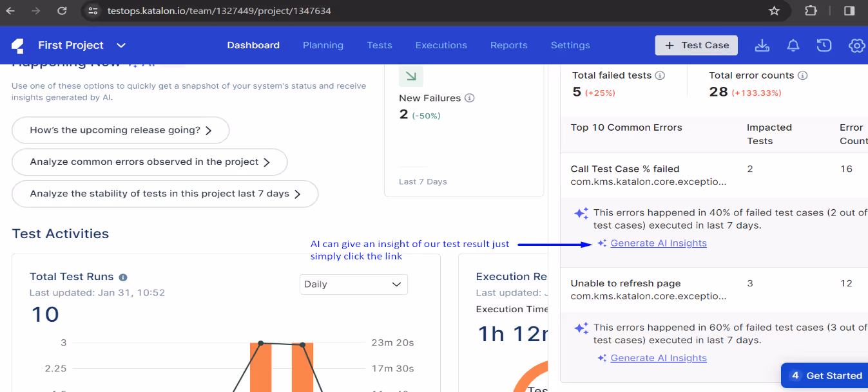The height and width of the screenshot is (392, 868).
Task: Bookmark this page with the star icon
Action: pos(775,11)
